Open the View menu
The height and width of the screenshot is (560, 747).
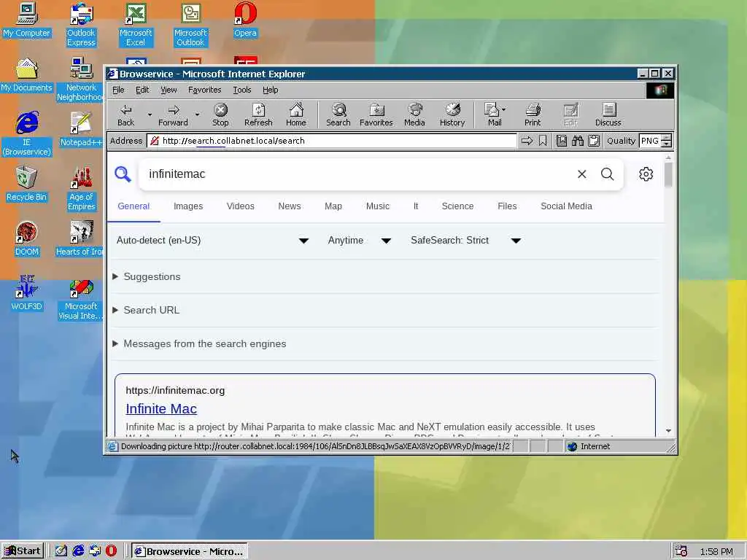[x=169, y=90]
